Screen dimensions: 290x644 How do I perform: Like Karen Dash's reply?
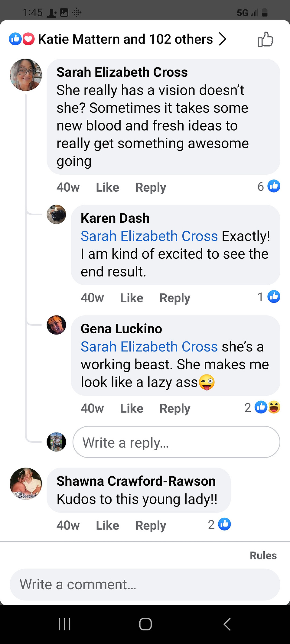coord(132,298)
